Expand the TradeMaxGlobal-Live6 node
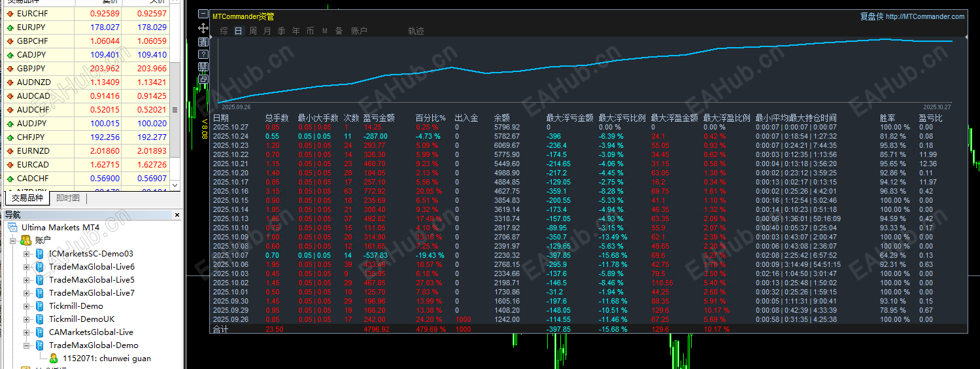This screenshot has width=980, height=369. [27, 267]
